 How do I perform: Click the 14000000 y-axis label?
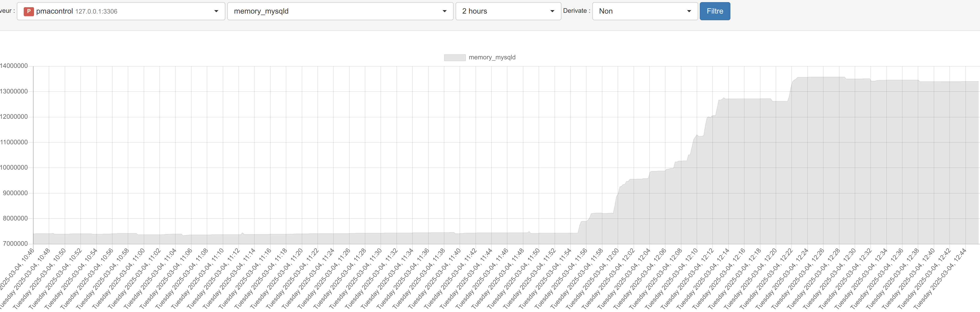point(14,66)
